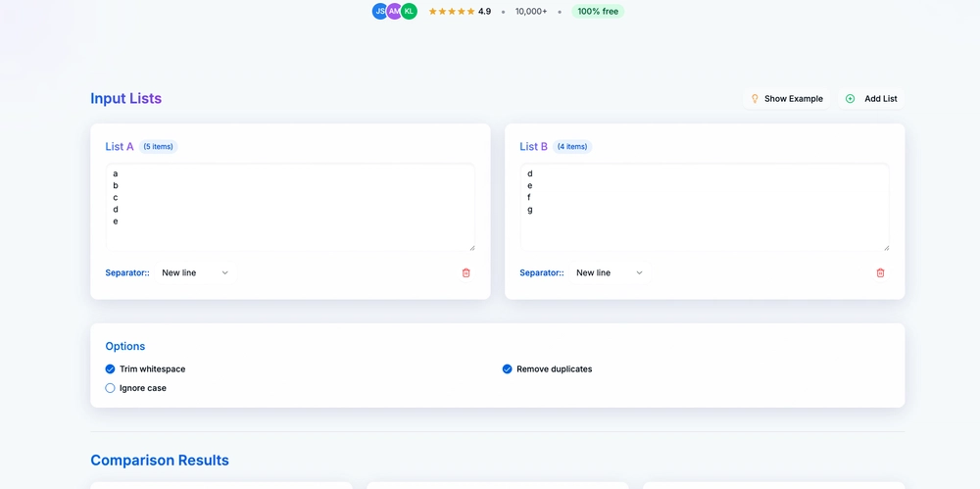Click item 'g' in List B
Screen dimensions: 980x489
[x=530, y=210]
